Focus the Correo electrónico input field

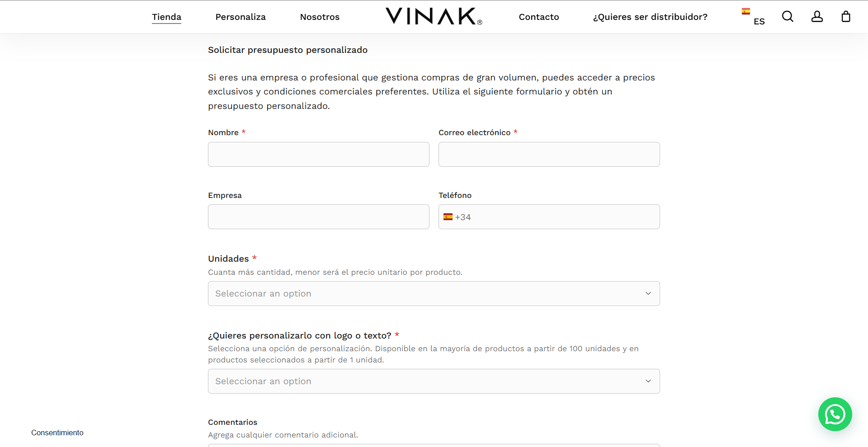point(549,155)
